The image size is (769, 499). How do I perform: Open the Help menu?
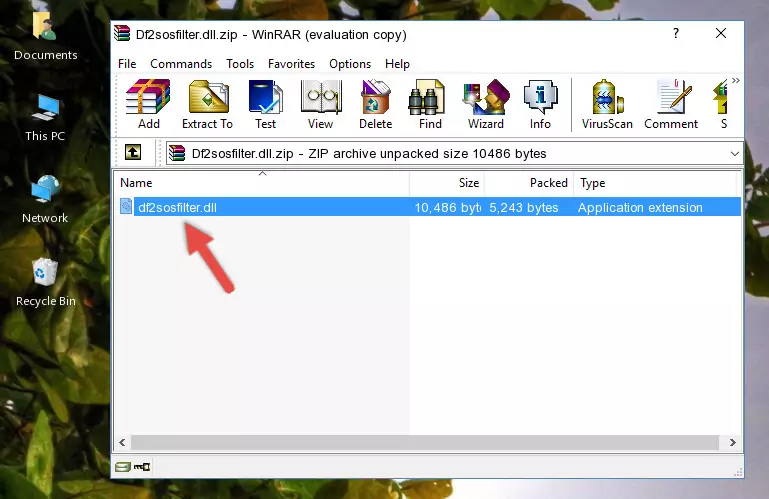397,64
